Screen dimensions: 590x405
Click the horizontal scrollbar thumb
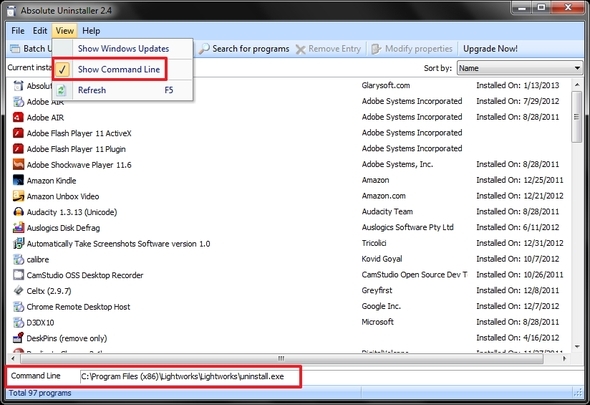(x=281, y=358)
